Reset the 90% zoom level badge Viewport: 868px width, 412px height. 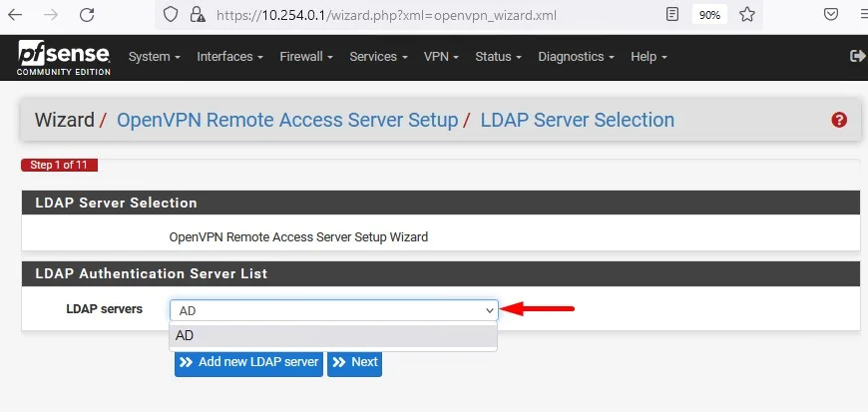(709, 15)
